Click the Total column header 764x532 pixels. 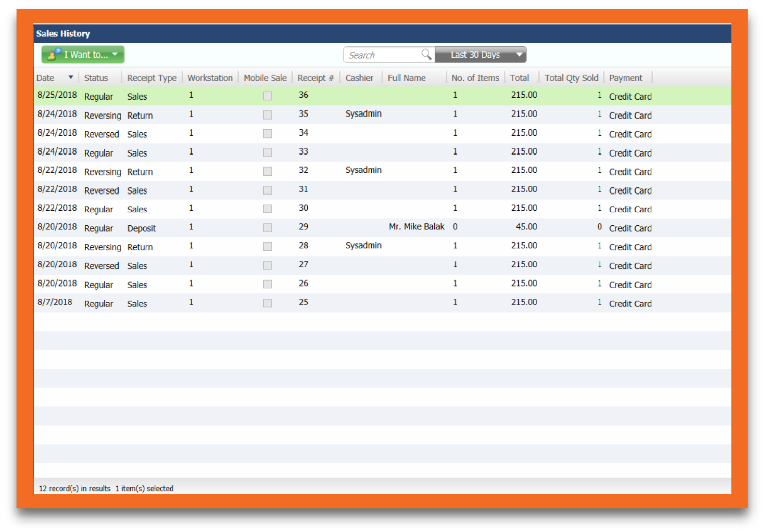520,77
